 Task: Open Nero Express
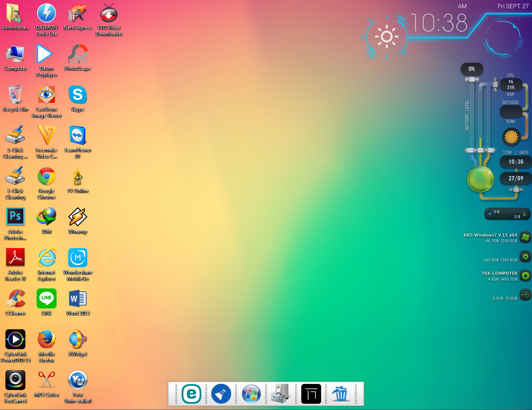click(78, 14)
